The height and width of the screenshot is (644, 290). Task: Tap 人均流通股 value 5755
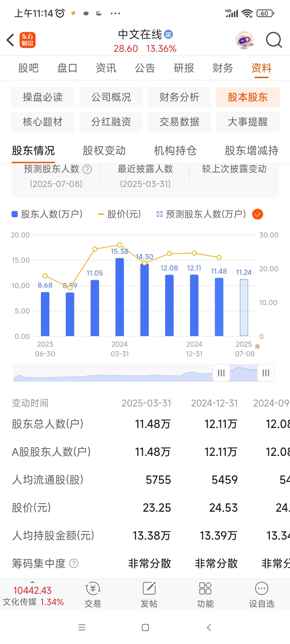tap(158, 480)
